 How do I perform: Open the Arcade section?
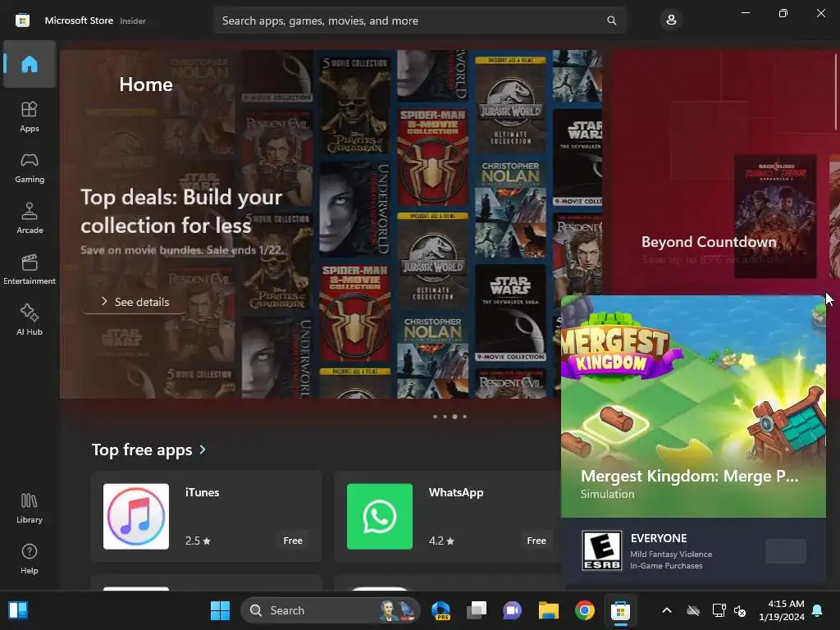[30, 218]
